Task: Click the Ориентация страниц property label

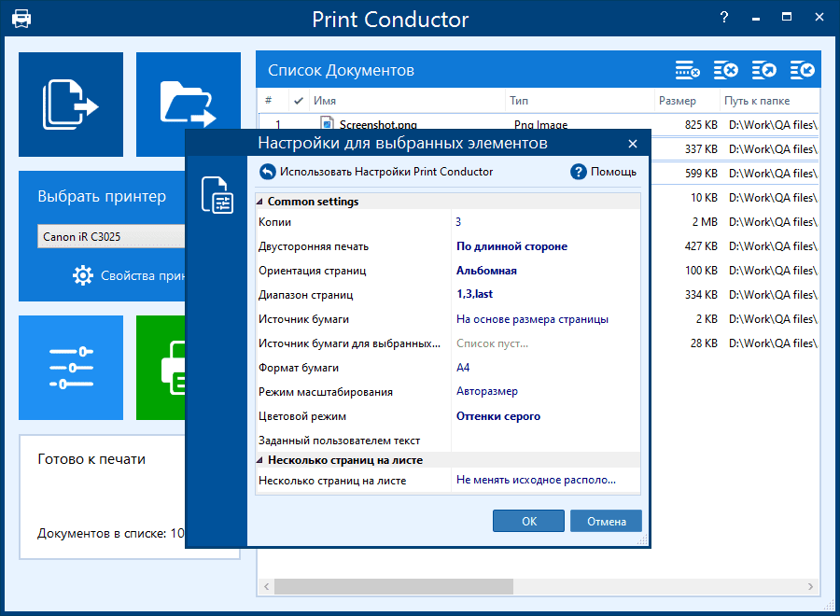Action: click(x=313, y=271)
